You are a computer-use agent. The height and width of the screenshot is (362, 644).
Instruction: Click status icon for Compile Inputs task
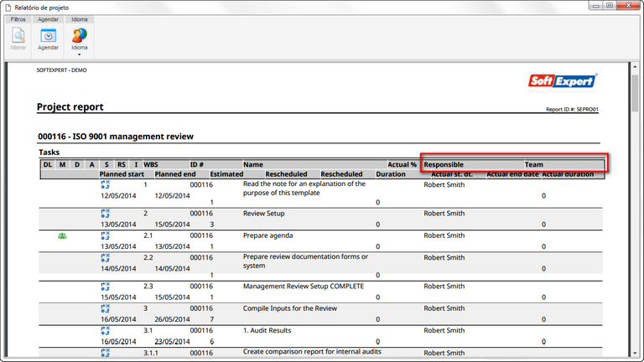coord(106,308)
